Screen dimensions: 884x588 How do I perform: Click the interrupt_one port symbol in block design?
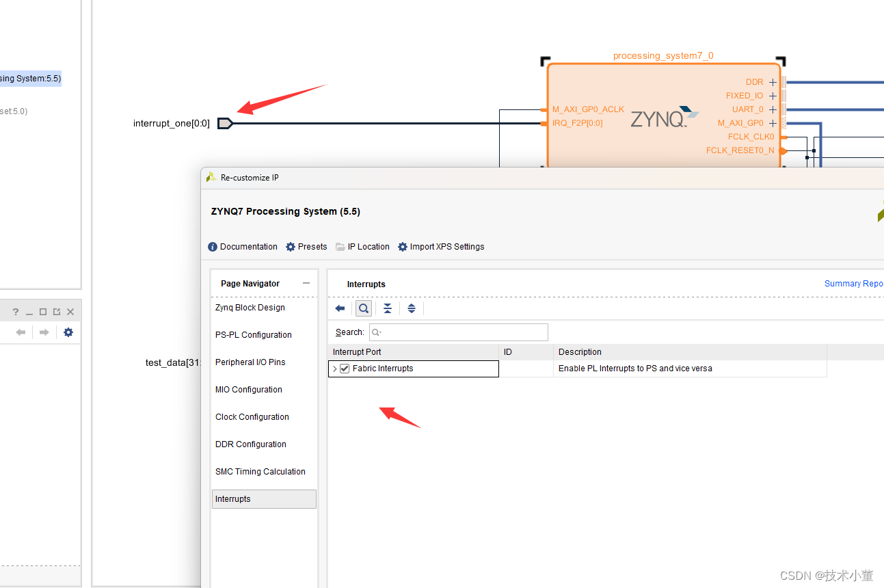225,123
